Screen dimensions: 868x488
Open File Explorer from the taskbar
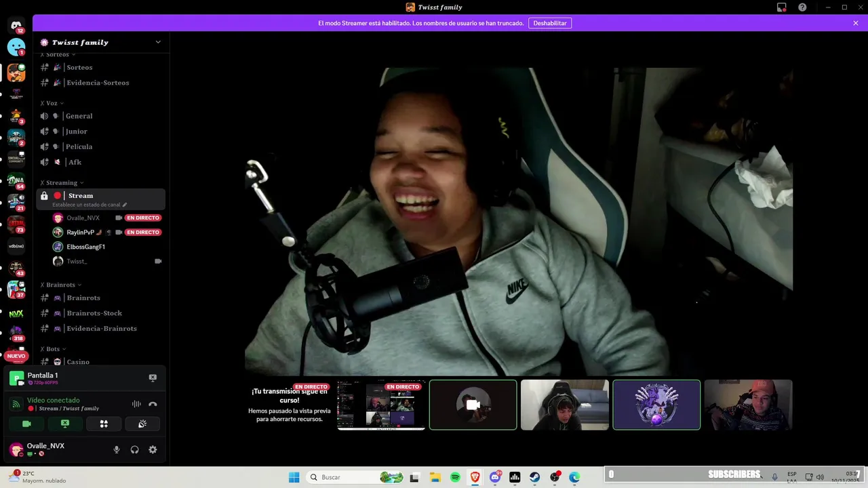point(435,477)
